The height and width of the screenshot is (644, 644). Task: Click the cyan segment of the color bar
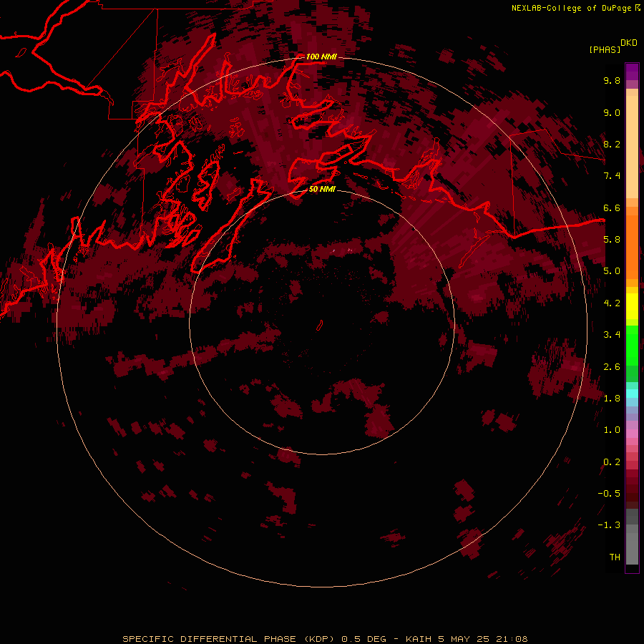click(x=632, y=394)
